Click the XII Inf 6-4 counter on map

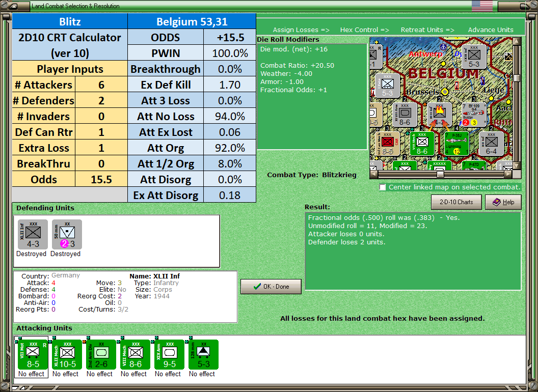491,144
